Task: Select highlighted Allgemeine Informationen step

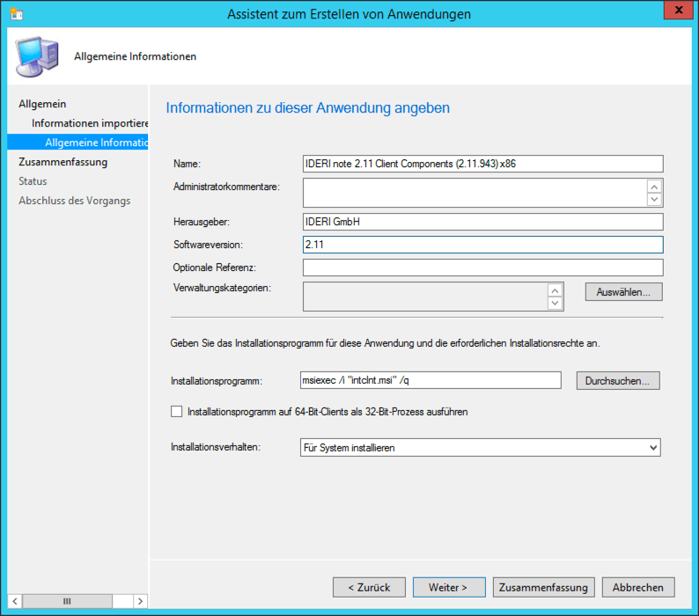Action: tap(77, 143)
